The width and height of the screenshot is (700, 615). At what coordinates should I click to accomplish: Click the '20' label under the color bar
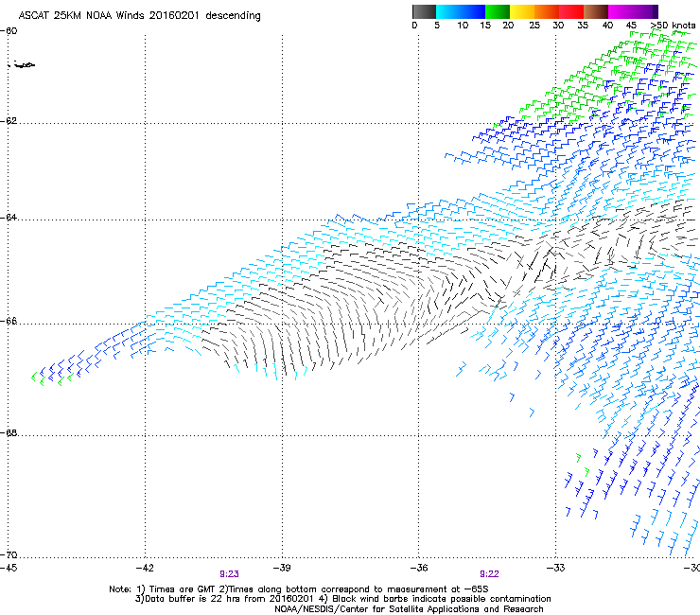click(508, 26)
